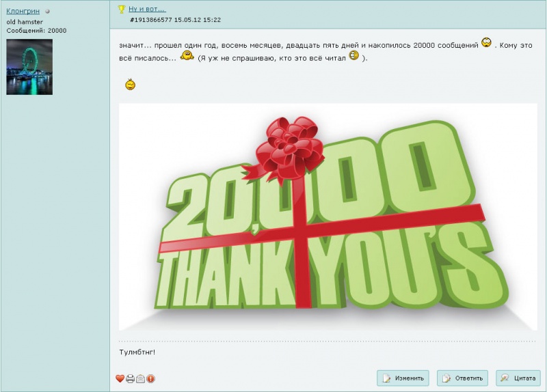
Task: Click the shocked smiley after '20000 сообщений'
Action: coord(486,42)
